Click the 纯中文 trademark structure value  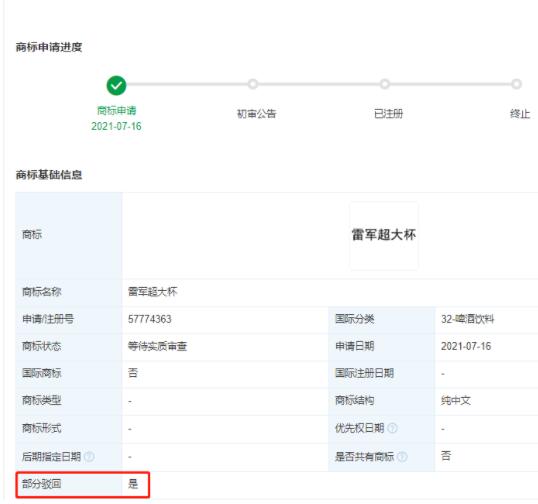pos(456,400)
